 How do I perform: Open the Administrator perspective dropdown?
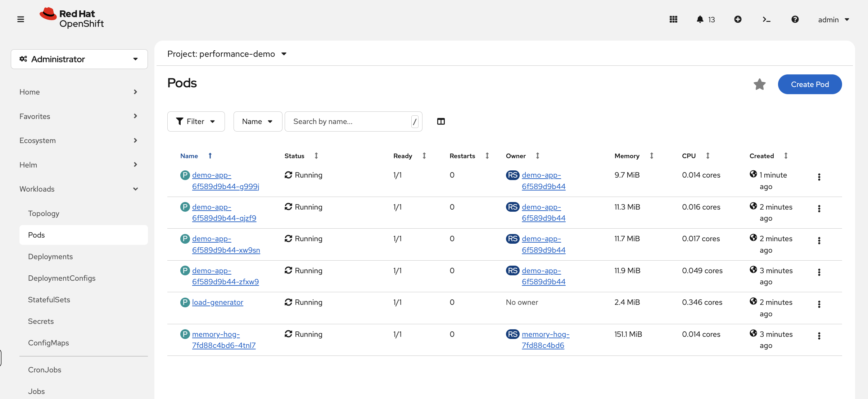pyautogui.click(x=79, y=59)
